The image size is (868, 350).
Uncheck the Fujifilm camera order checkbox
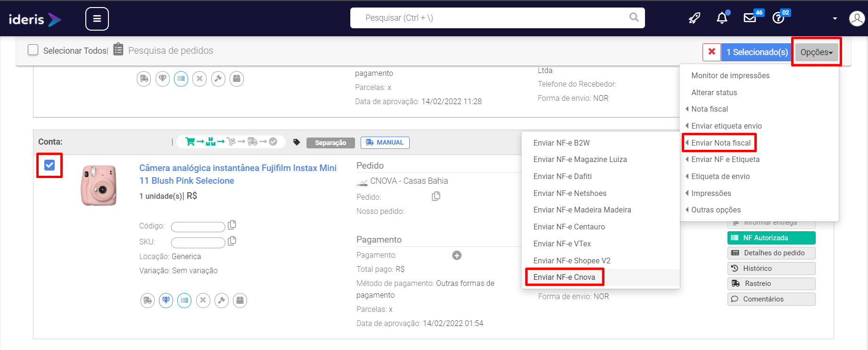point(50,165)
